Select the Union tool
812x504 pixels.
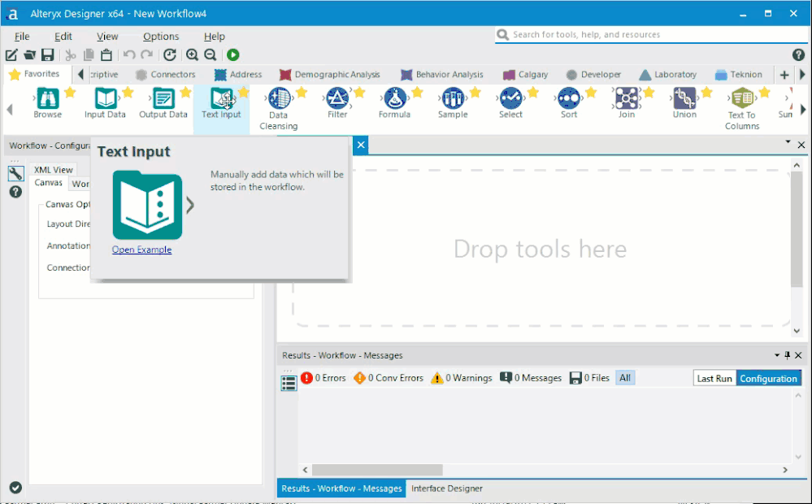click(x=684, y=98)
